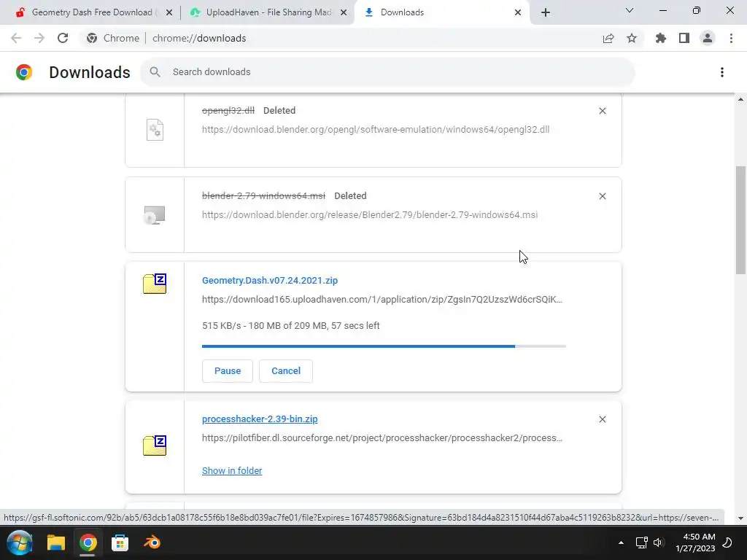Click the Chrome site info chip
The image size is (747, 560).
[113, 38]
